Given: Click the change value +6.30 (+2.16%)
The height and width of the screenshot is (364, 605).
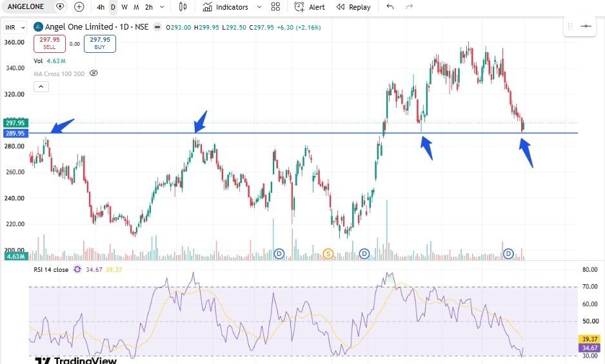Looking at the screenshot, I should click(x=299, y=27).
